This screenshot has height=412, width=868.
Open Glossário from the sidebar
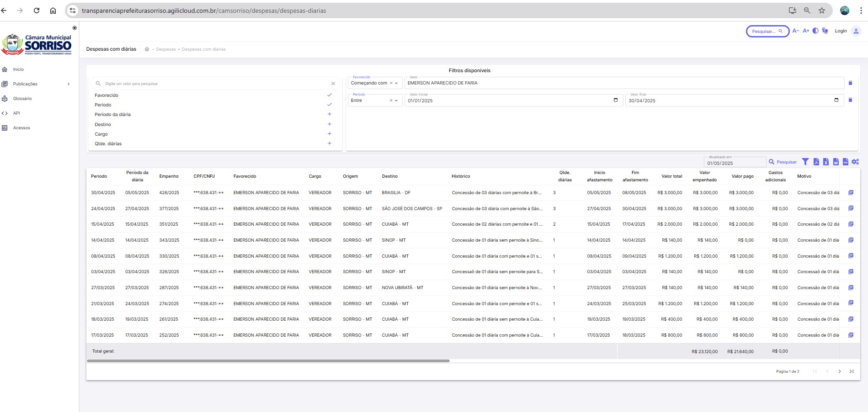click(22, 99)
